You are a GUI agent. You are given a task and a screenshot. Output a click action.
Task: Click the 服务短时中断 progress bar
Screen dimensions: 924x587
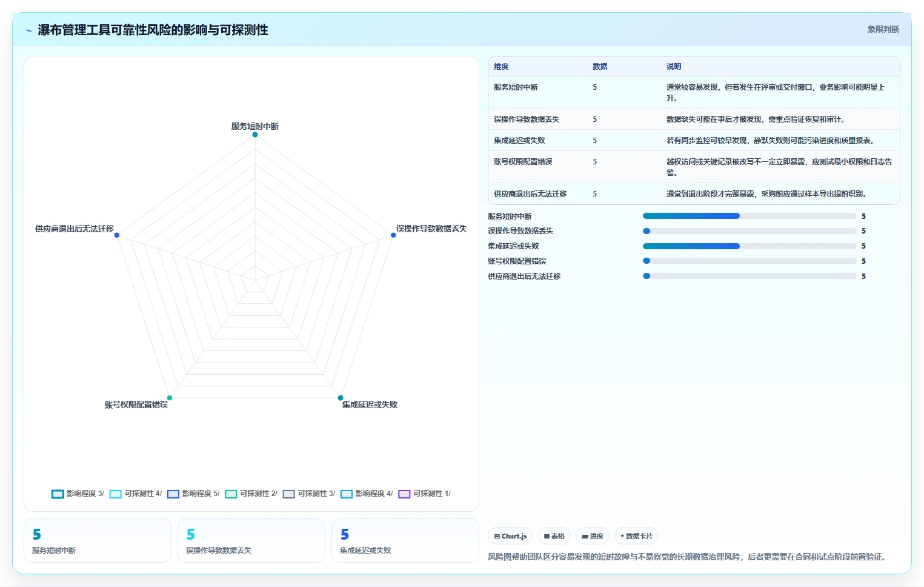(x=750, y=216)
